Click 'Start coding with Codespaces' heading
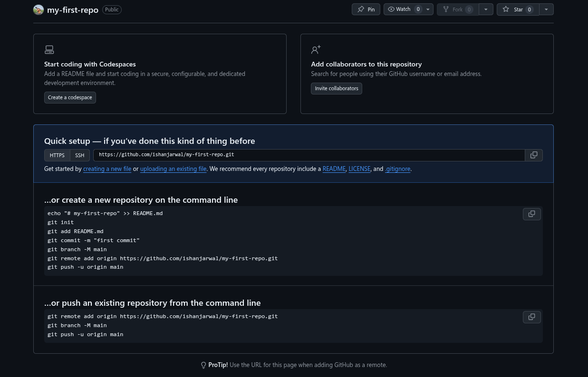The height and width of the screenshot is (377, 588). pos(90,64)
